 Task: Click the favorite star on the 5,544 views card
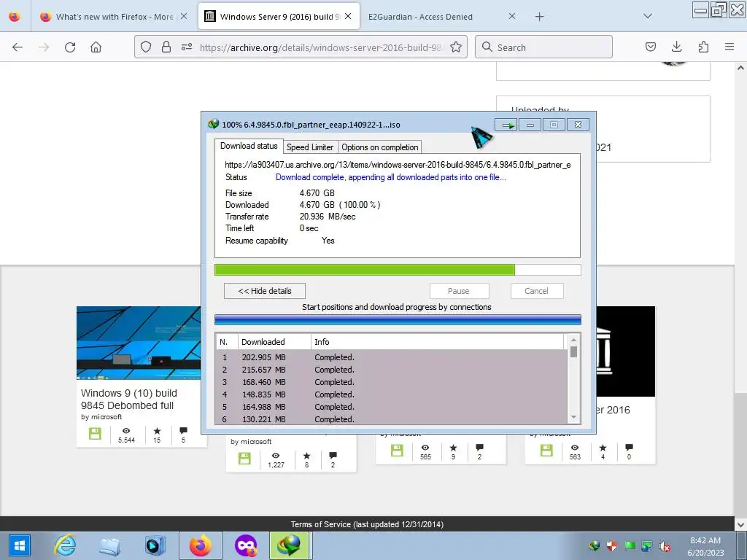[x=157, y=431]
